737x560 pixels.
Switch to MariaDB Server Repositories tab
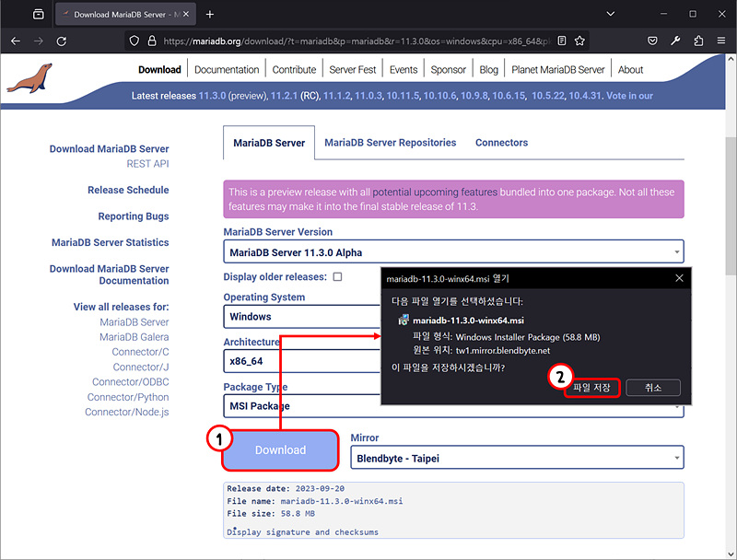390,143
